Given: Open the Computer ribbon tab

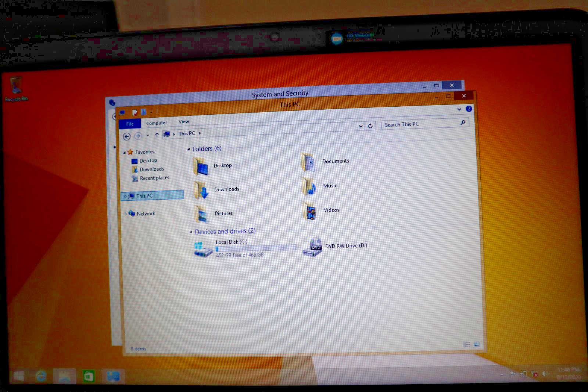Looking at the screenshot, I should click(157, 123).
